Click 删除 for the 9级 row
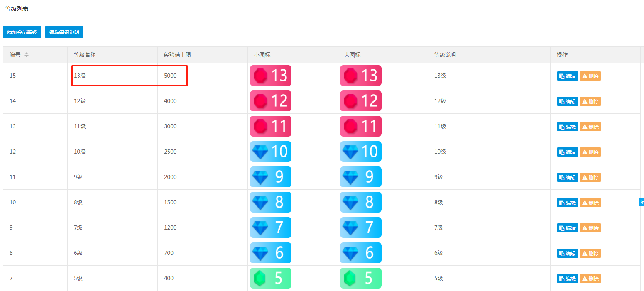 click(x=590, y=177)
